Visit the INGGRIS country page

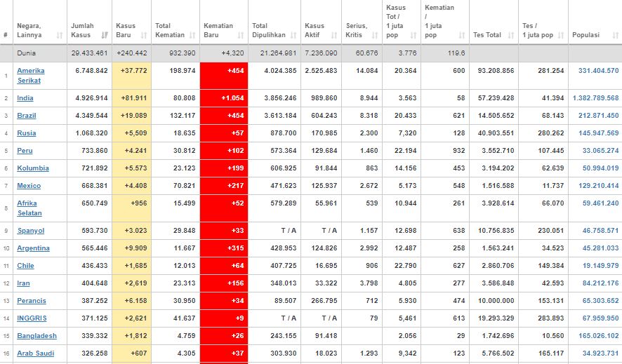pyautogui.click(x=32, y=318)
